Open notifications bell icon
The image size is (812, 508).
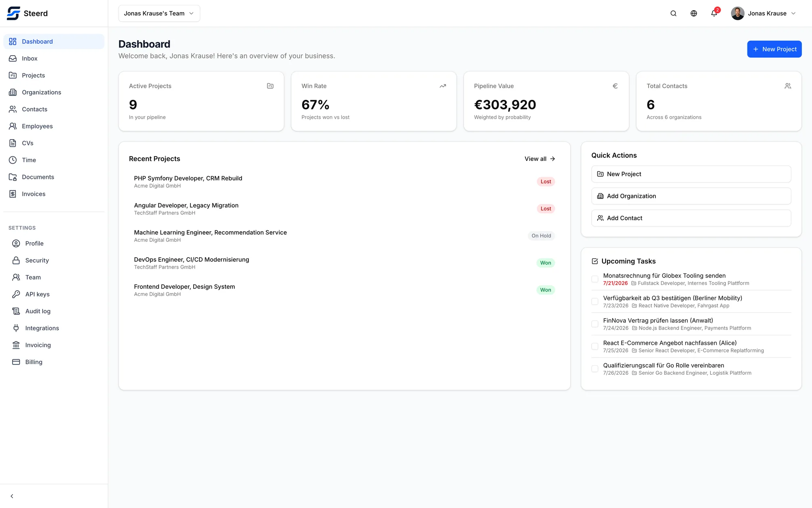pyautogui.click(x=714, y=13)
